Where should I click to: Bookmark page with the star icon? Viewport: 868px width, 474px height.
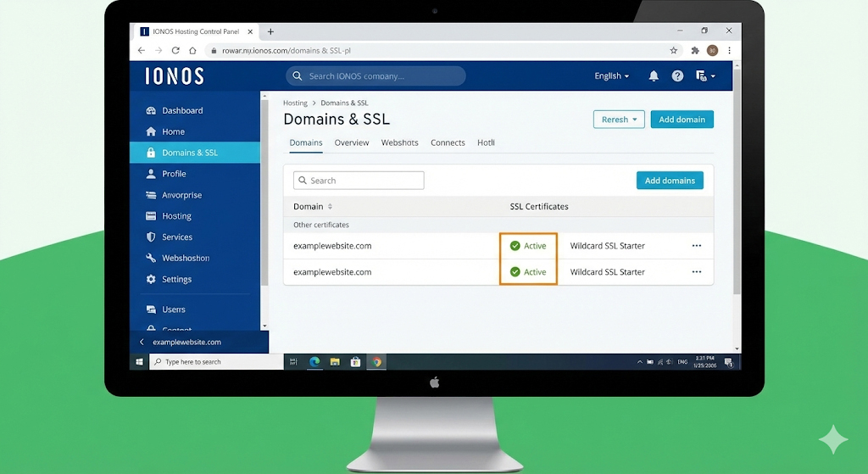(x=674, y=50)
